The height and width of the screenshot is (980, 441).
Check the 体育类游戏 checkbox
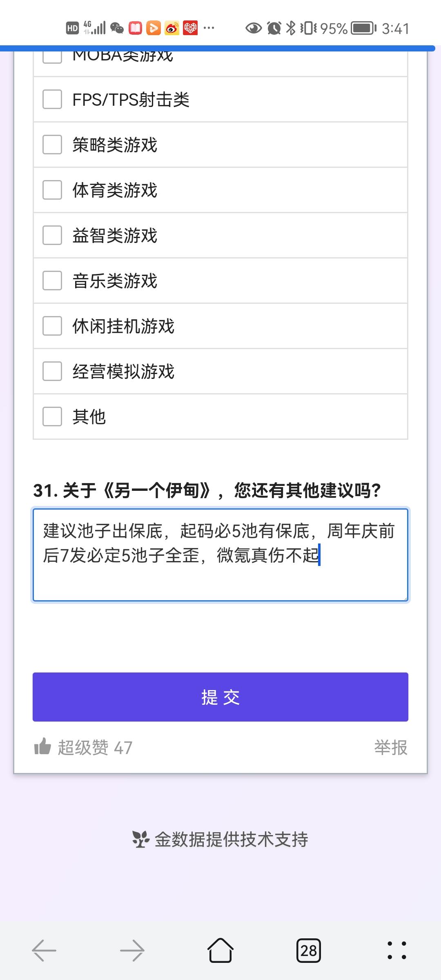(52, 190)
